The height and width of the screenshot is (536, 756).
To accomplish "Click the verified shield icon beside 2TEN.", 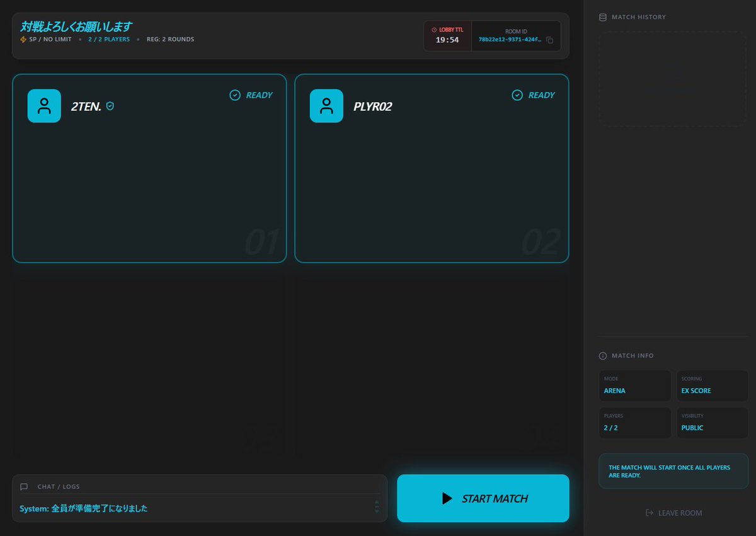I will [110, 106].
